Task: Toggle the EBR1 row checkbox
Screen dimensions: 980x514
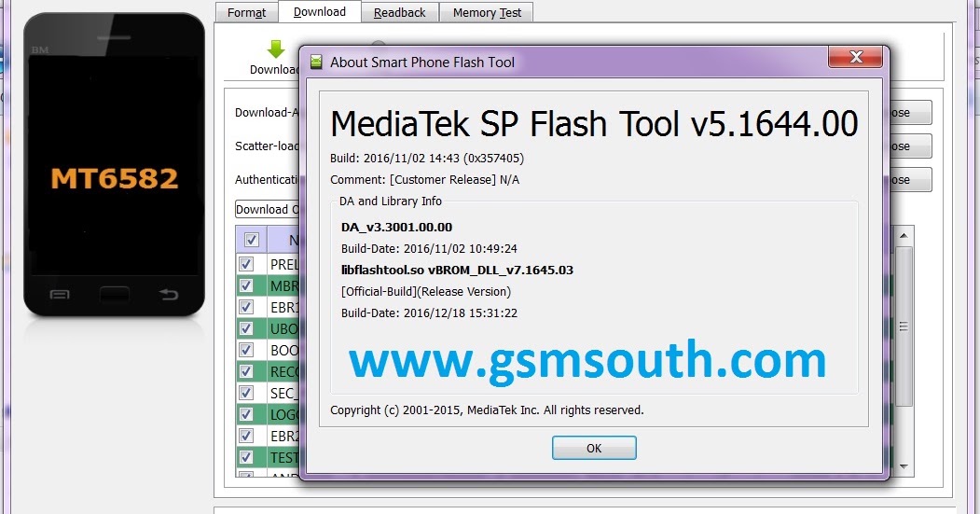Action: 246,307
